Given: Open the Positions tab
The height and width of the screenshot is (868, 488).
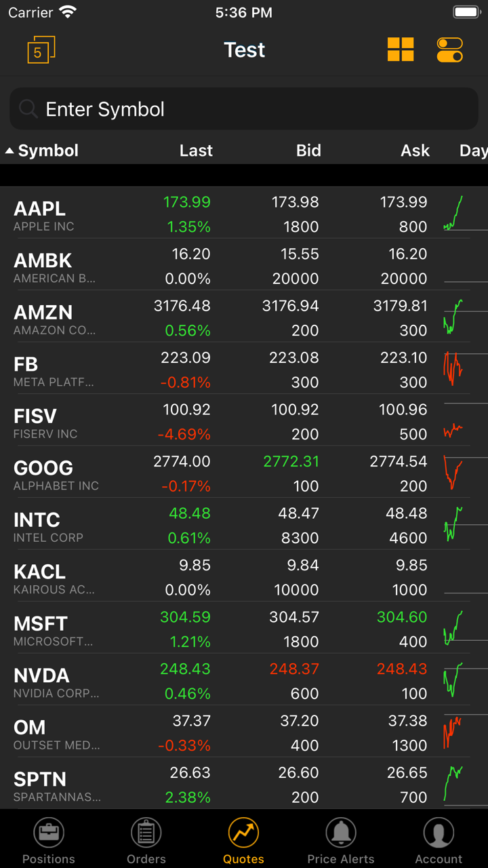Looking at the screenshot, I should point(49,841).
